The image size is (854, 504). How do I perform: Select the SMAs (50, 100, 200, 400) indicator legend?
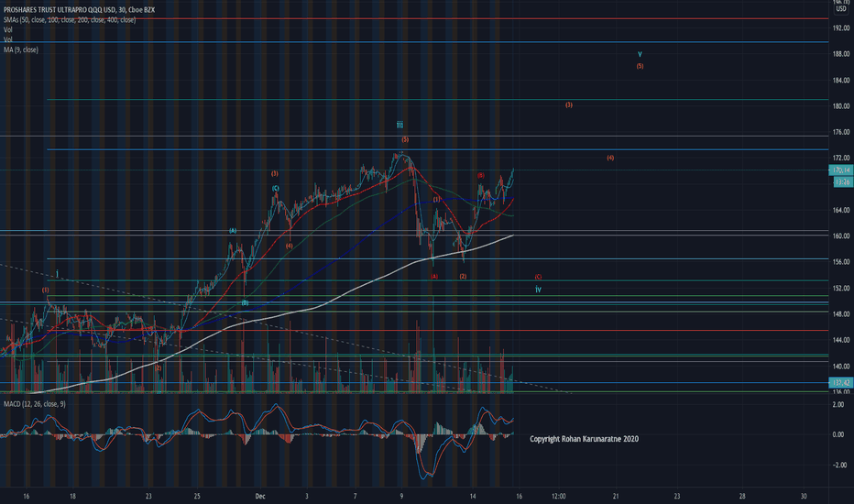[x=70, y=19]
